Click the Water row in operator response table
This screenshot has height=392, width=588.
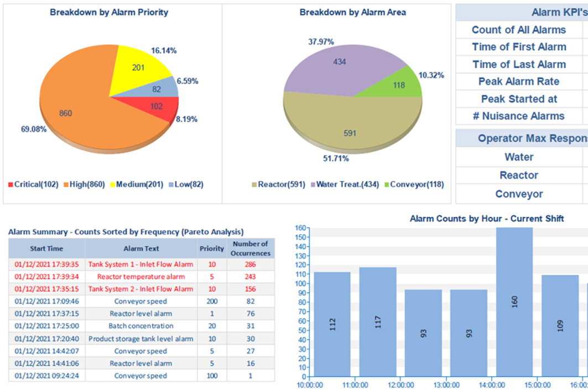pos(522,157)
